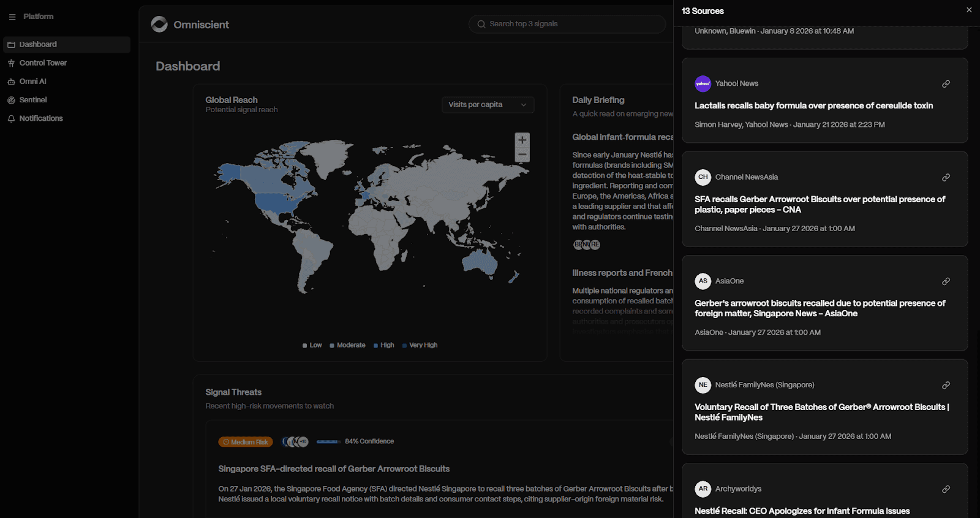
Task: Click the Moderate legend entry
Action: (347, 345)
